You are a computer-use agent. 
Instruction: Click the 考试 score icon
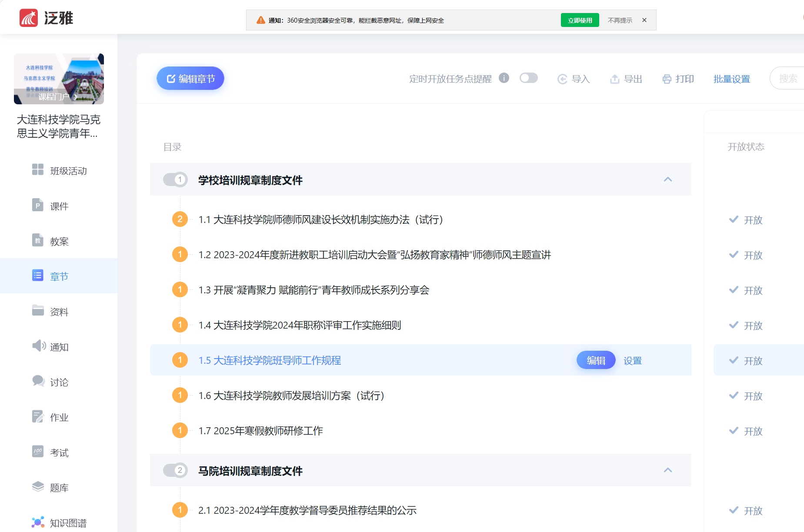(38, 451)
